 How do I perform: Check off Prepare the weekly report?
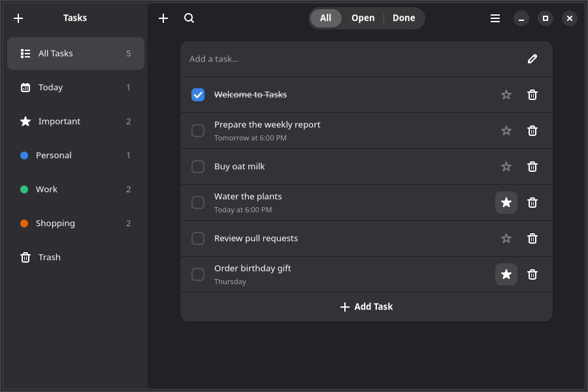click(197, 131)
